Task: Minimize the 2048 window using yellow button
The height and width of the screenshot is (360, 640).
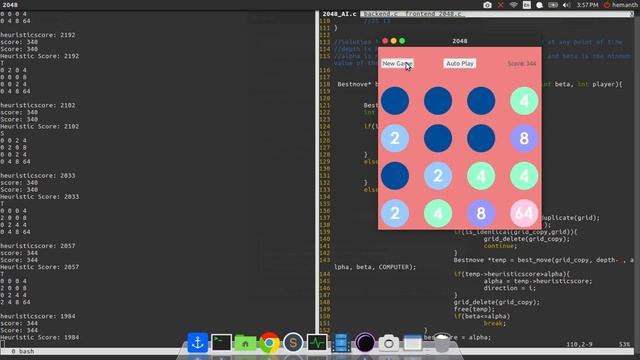Action: [393, 41]
